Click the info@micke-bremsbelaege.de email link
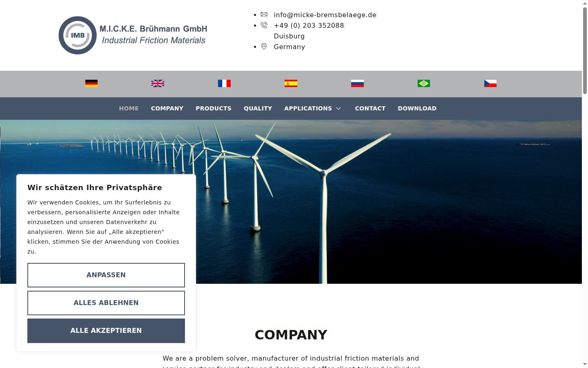This screenshot has width=588, height=368. (325, 15)
